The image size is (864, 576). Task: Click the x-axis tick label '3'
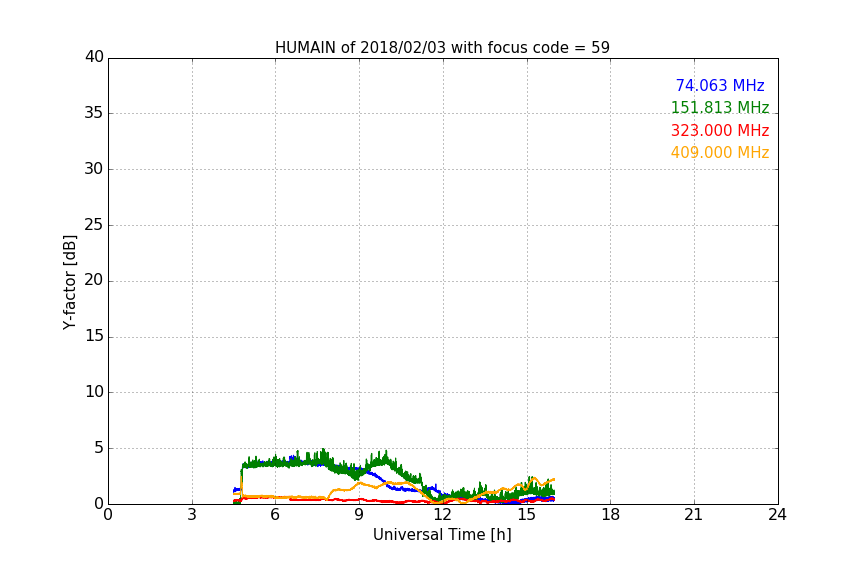coord(192,515)
